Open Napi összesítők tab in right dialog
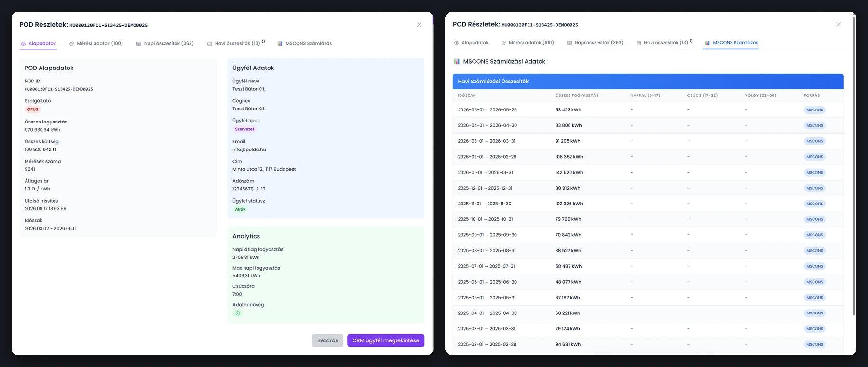 coord(595,43)
